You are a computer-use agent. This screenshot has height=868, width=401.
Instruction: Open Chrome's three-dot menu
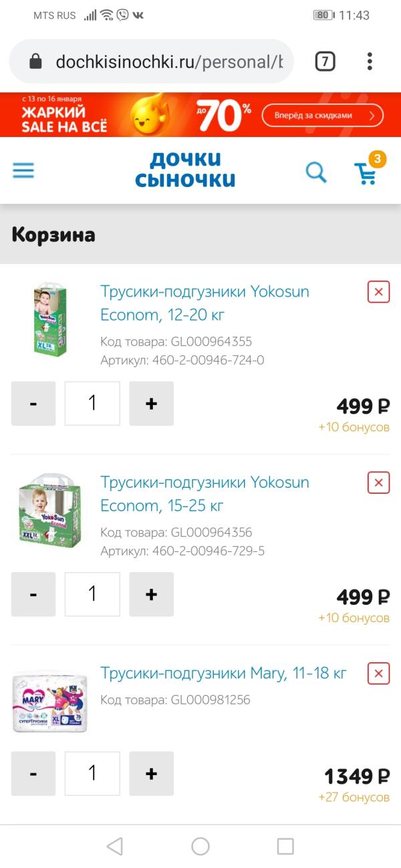pos(370,62)
